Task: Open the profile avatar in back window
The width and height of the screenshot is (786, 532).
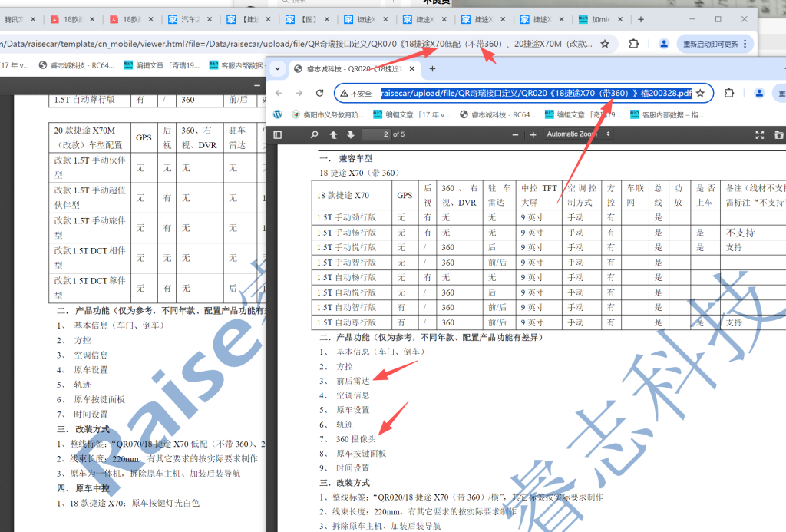Action: (x=664, y=44)
